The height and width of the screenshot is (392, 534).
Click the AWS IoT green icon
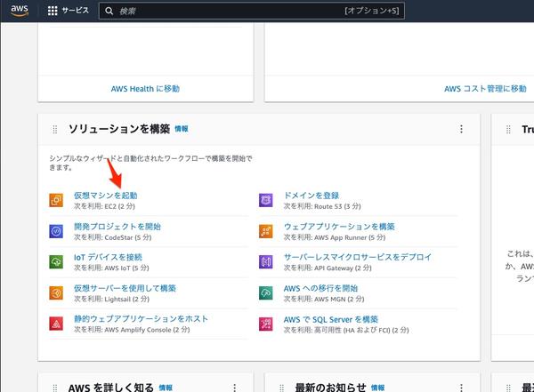(56, 261)
